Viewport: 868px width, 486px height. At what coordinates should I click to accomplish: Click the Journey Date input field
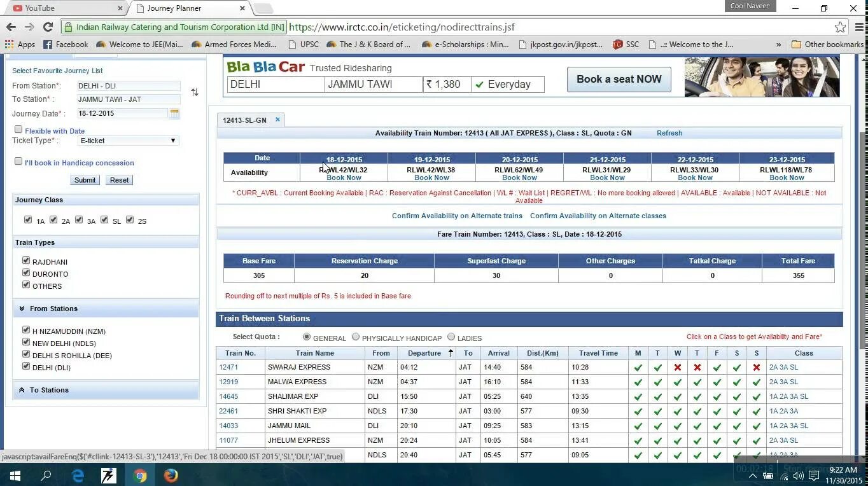pyautogui.click(x=122, y=113)
